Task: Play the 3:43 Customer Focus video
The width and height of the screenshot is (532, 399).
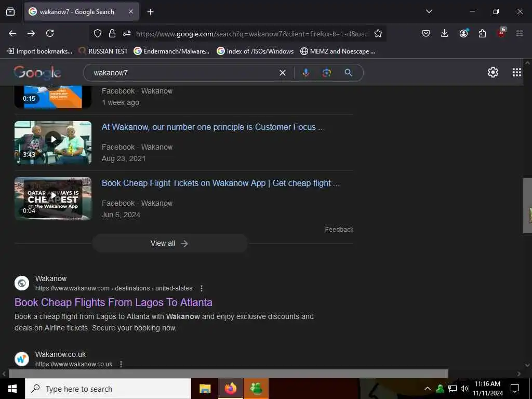Action: click(x=53, y=142)
